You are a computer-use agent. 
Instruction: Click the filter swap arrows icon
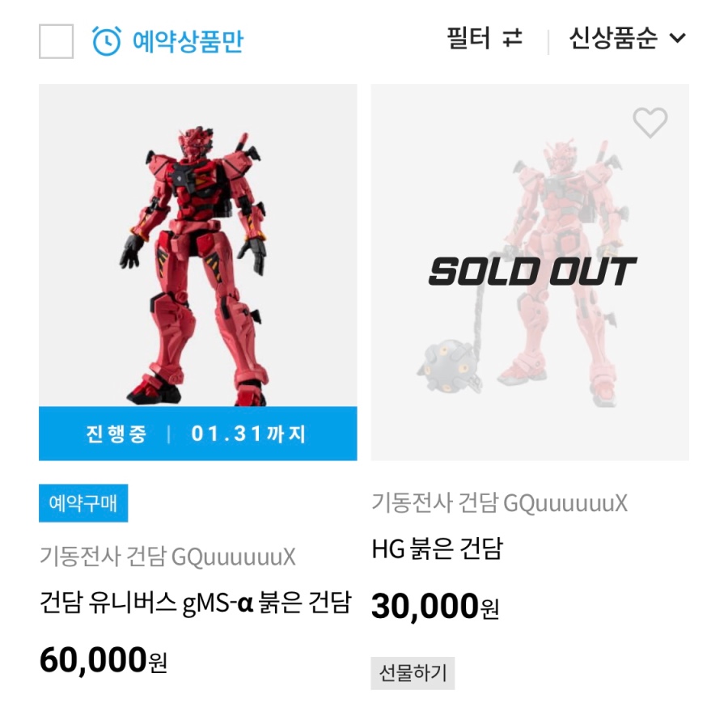click(513, 38)
